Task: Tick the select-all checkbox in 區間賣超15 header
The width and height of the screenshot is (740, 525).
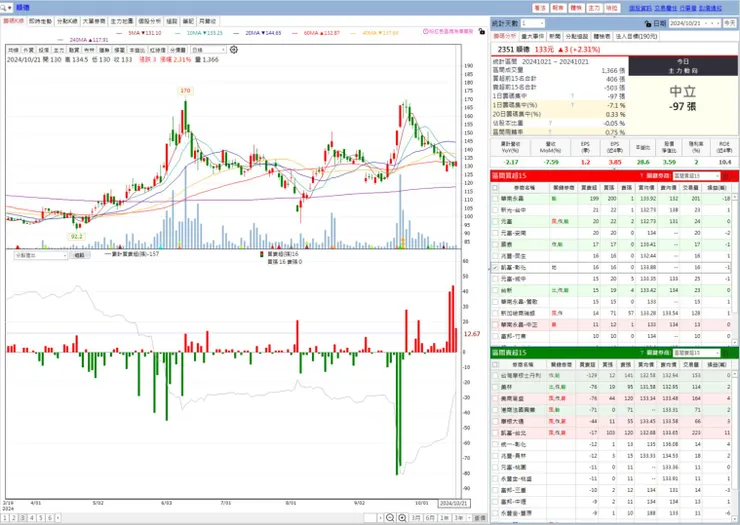Action: coord(495,364)
